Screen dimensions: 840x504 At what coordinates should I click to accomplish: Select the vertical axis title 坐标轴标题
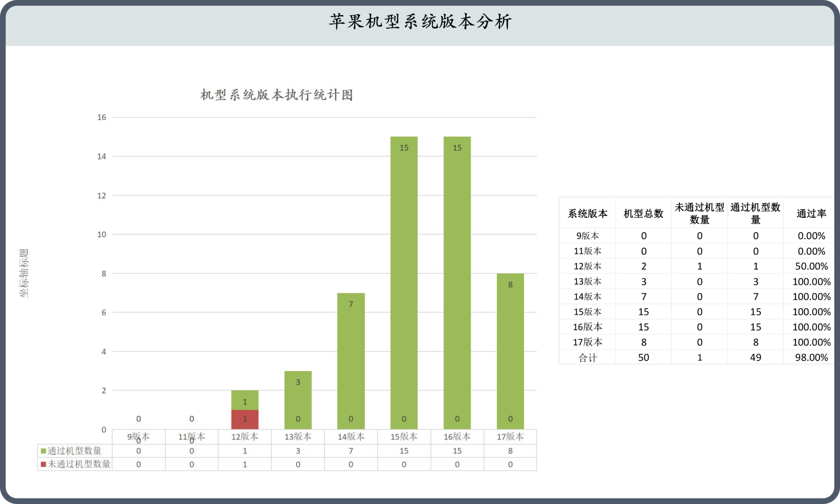pos(24,273)
